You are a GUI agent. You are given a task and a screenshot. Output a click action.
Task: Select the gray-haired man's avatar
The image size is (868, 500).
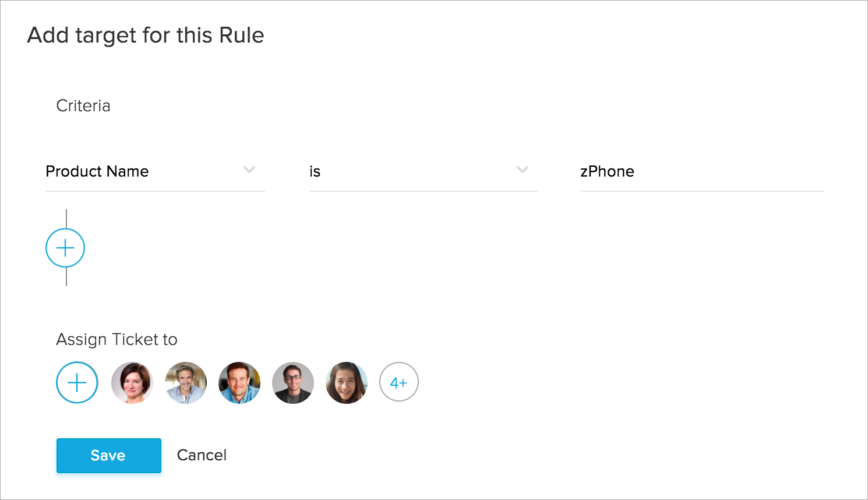point(186,383)
